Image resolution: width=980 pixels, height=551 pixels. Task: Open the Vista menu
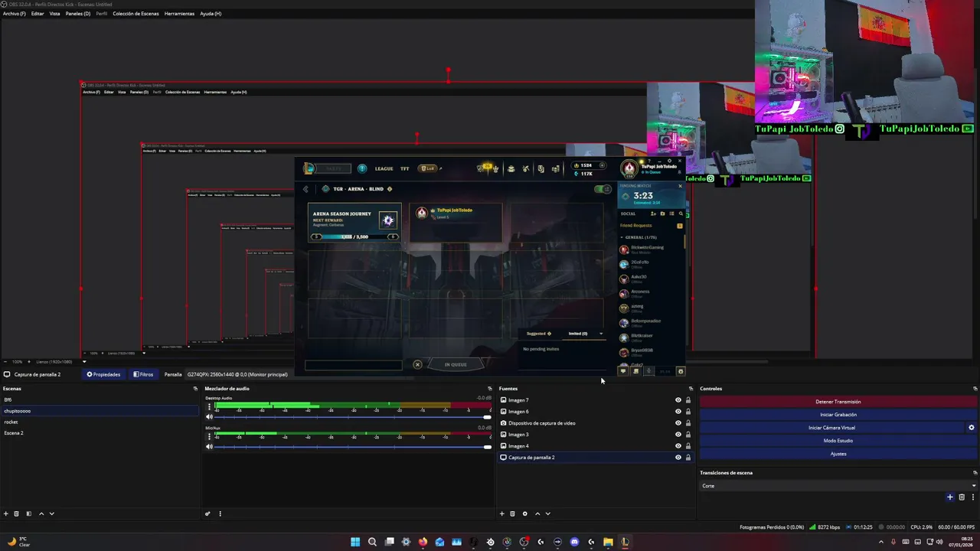pos(55,14)
